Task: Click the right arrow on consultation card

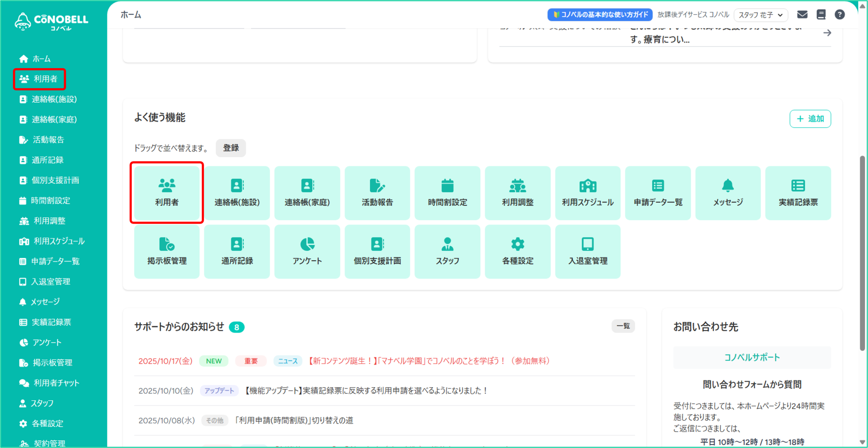Action: [827, 33]
